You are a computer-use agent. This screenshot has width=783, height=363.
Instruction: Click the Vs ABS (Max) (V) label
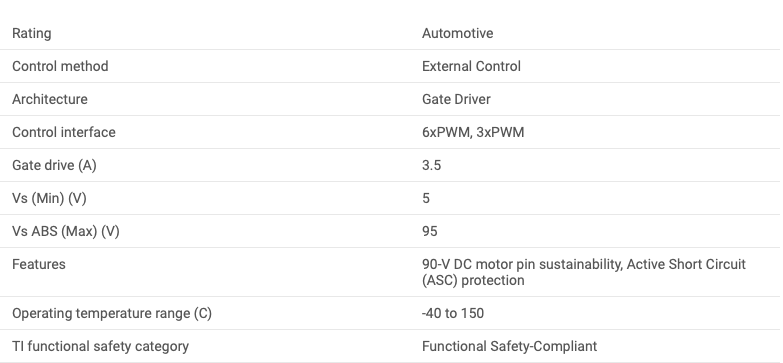65,231
